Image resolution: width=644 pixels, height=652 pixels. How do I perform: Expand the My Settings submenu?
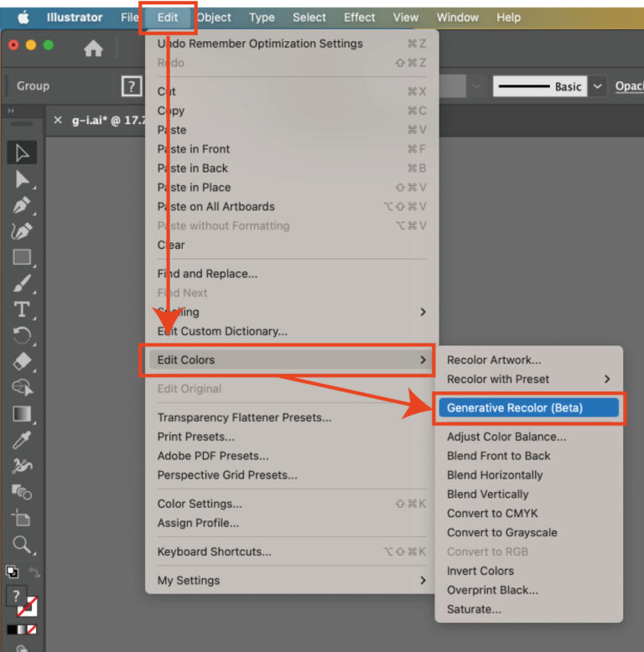[291, 580]
